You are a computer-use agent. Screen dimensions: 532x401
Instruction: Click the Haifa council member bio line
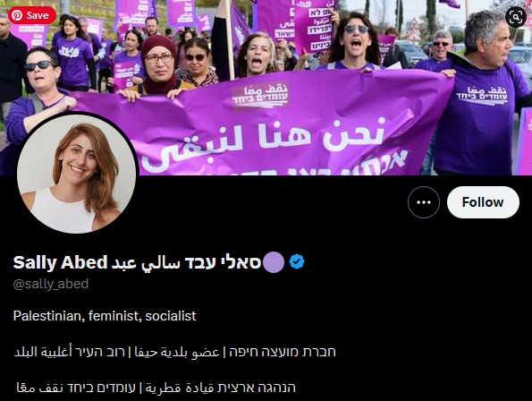pos(174,352)
